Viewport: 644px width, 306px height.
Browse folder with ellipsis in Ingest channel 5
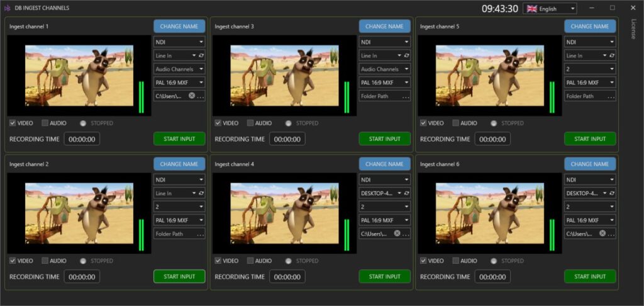click(611, 97)
